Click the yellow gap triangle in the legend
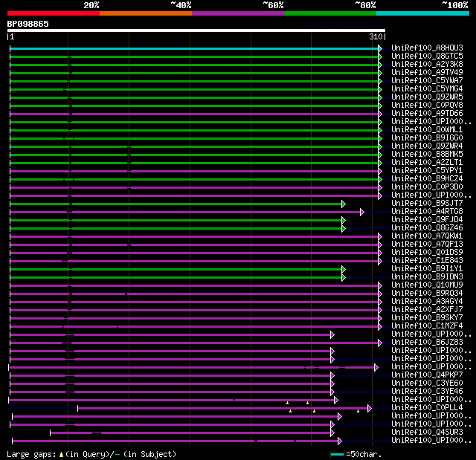This screenshot has height=460, width=476. [x=61, y=454]
